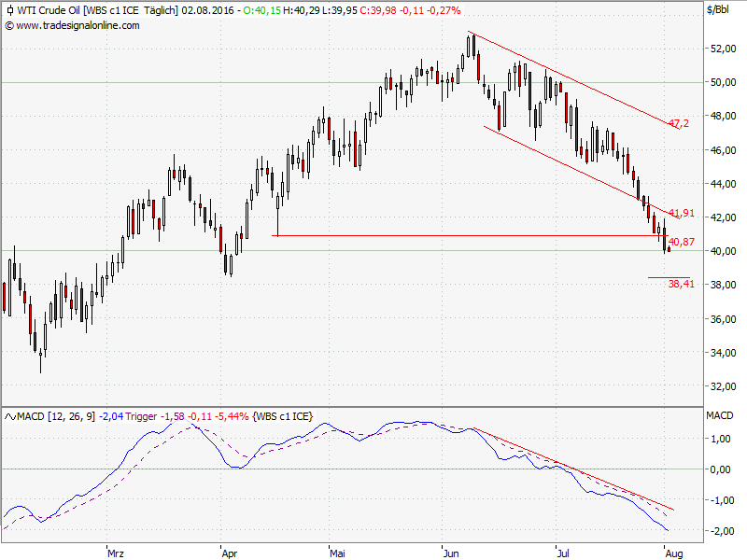Screen dimensions: 747x560
Task: Click the MACD label on the right axis
Action: tap(720, 415)
